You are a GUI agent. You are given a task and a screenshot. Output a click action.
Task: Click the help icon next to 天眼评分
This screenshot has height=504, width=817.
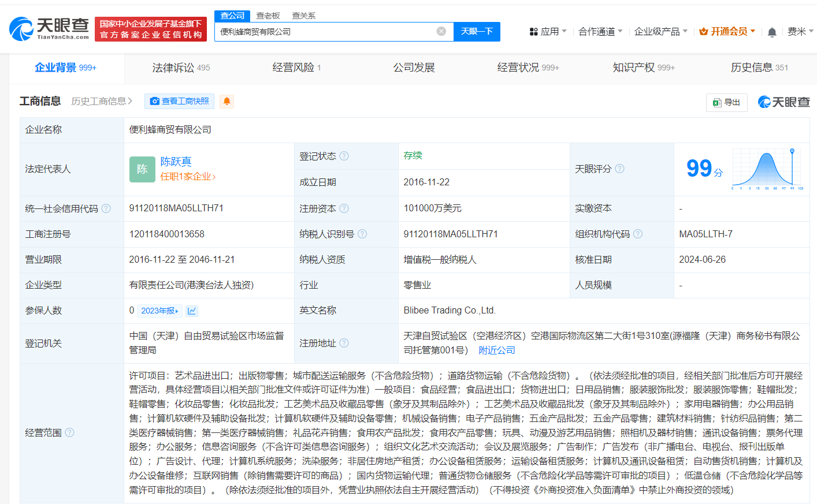pyautogui.click(x=620, y=169)
